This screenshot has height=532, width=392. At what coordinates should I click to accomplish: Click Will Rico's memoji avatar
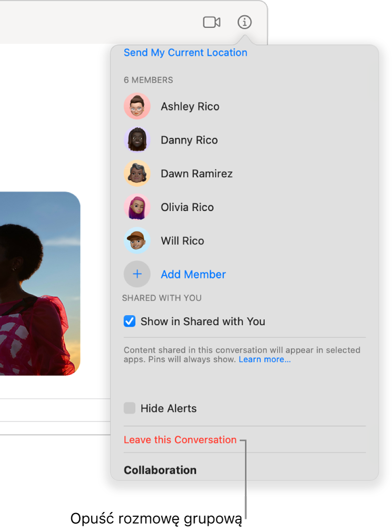(137, 241)
